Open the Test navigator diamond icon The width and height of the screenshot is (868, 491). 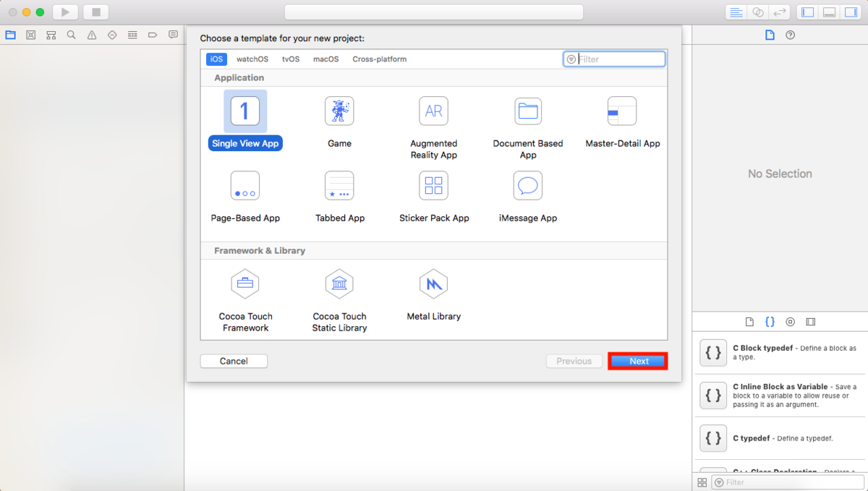[x=112, y=35]
